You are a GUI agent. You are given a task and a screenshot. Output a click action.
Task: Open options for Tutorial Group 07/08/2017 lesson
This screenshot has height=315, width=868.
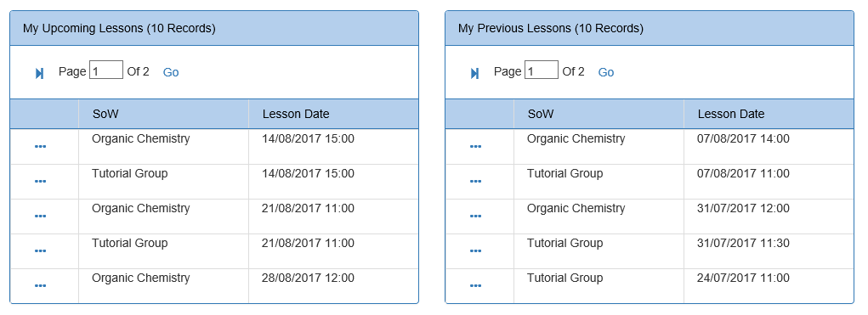coord(475,181)
